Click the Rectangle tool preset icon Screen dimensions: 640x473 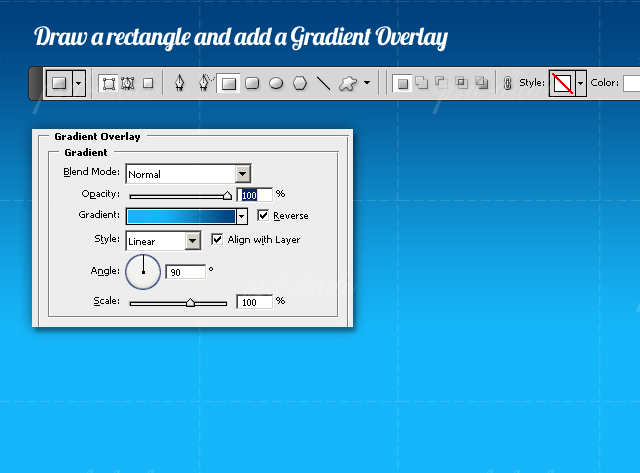pos(60,83)
